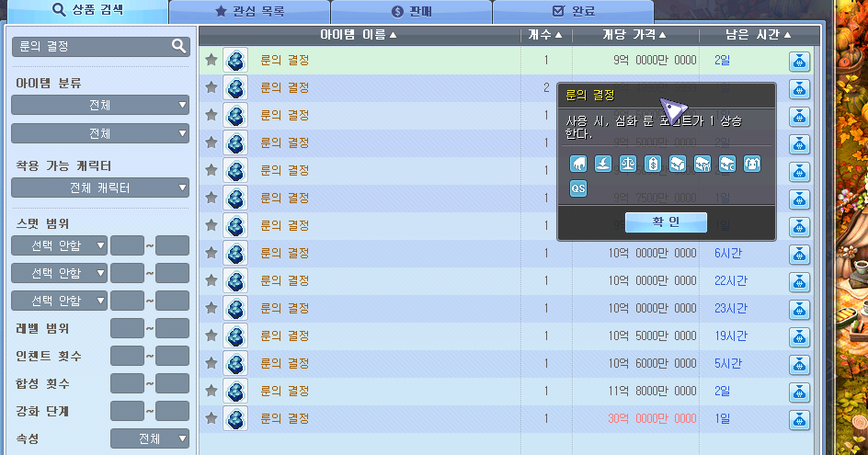
Task: Toggle the favorite star on the 9억 0000만 row
Action: tap(211, 60)
